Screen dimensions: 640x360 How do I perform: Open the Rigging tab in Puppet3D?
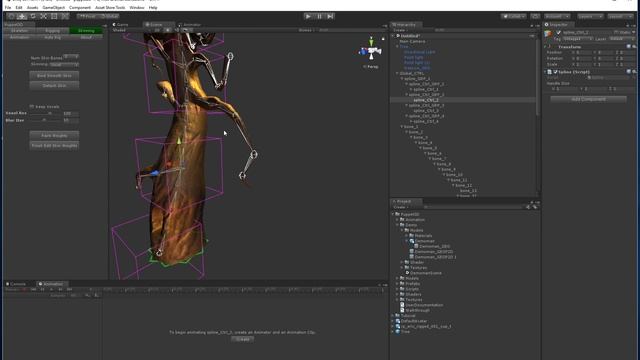(53, 31)
